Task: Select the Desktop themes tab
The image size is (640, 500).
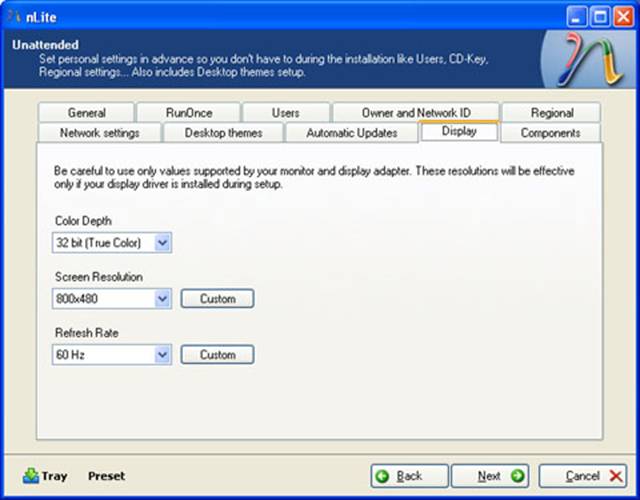Action: pyautogui.click(x=223, y=133)
